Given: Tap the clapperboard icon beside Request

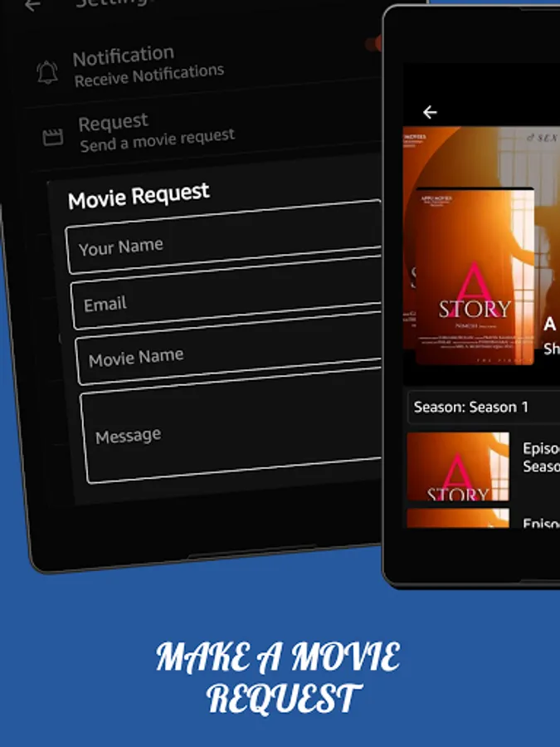Looking at the screenshot, I should point(52,137).
